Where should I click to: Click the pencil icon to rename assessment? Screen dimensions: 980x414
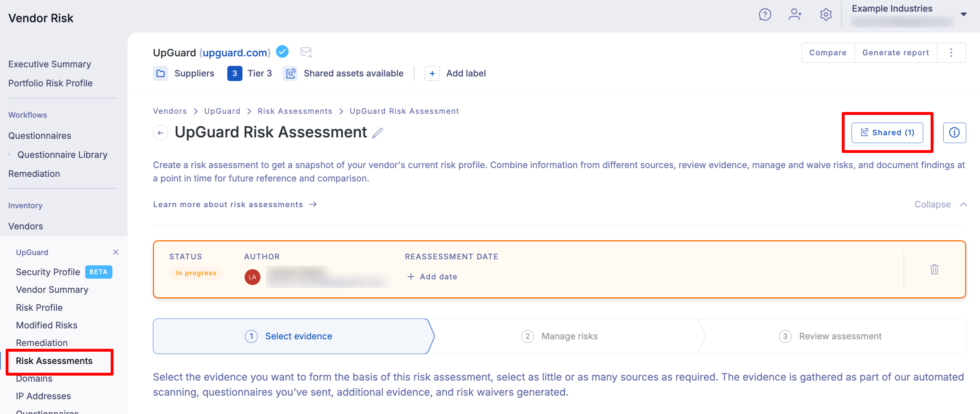(378, 133)
